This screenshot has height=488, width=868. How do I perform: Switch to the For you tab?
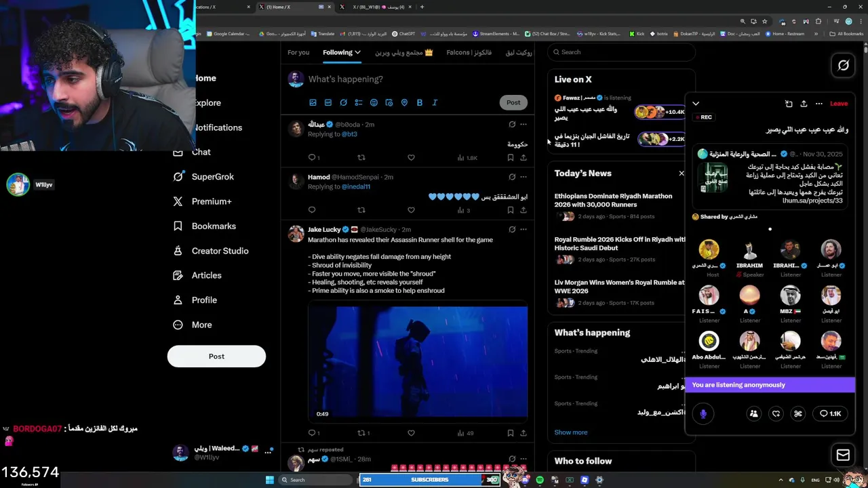click(x=298, y=52)
